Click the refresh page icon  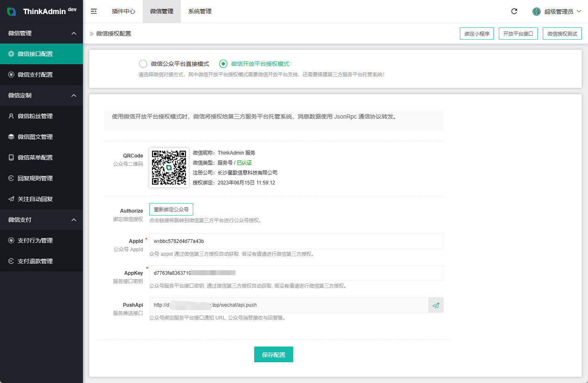tap(514, 11)
